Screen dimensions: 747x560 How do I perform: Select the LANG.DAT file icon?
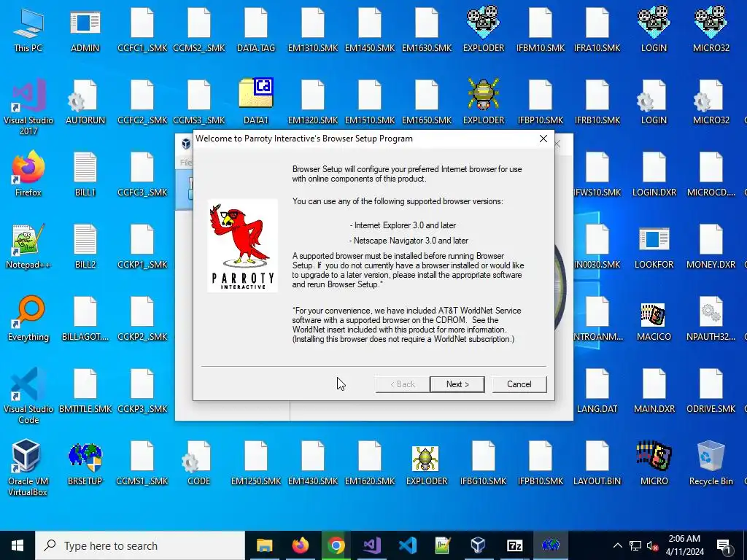(597, 391)
